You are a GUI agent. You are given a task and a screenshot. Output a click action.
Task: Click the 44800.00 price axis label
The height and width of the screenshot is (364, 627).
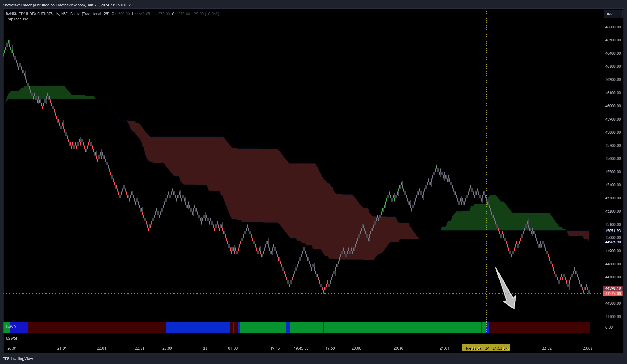tap(613, 264)
